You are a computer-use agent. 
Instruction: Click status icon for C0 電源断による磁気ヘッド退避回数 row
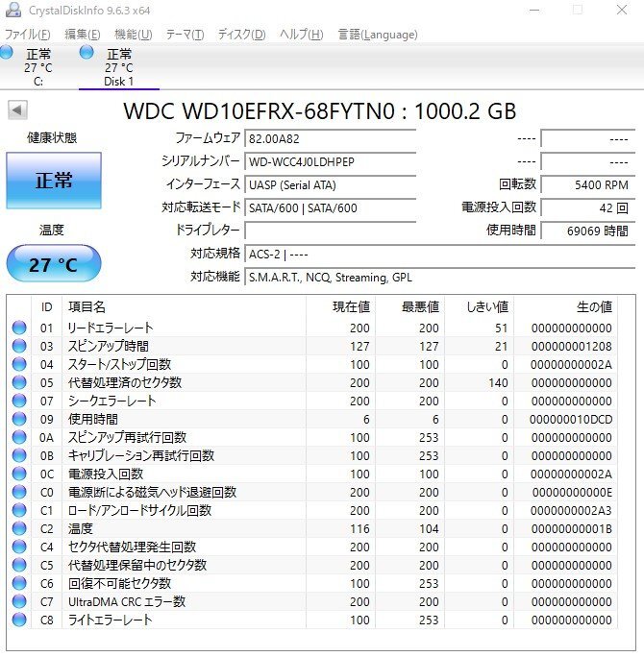19,492
